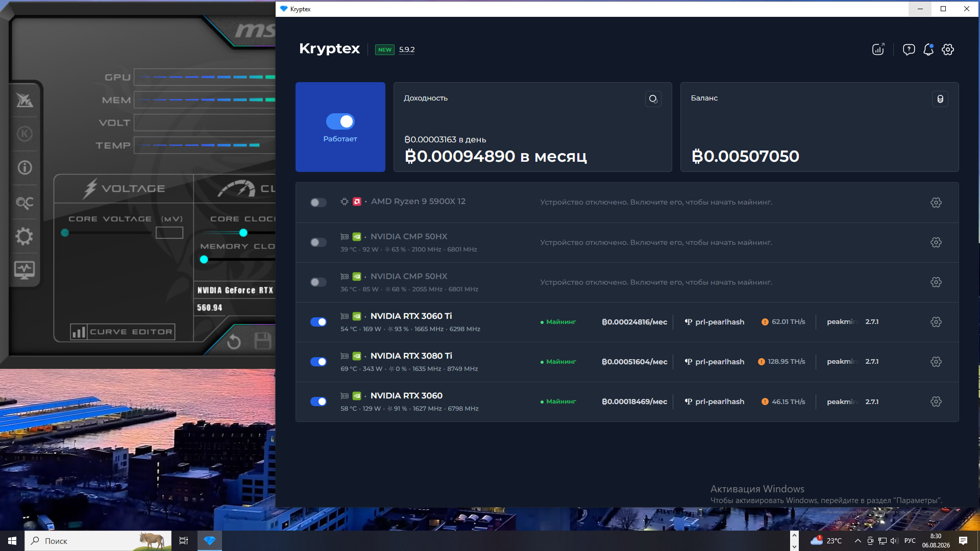Click the red AMD logo icon in Ryzen row
The image size is (980, 551).
(x=357, y=202)
